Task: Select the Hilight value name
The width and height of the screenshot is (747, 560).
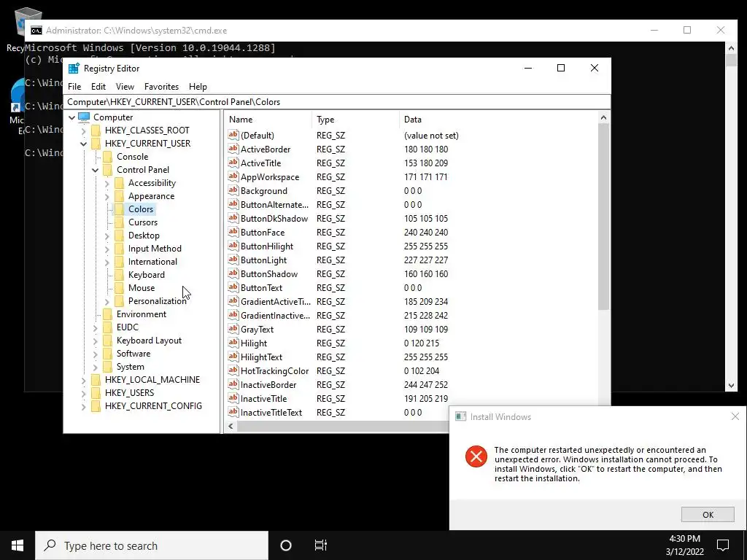Action: pos(254,343)
